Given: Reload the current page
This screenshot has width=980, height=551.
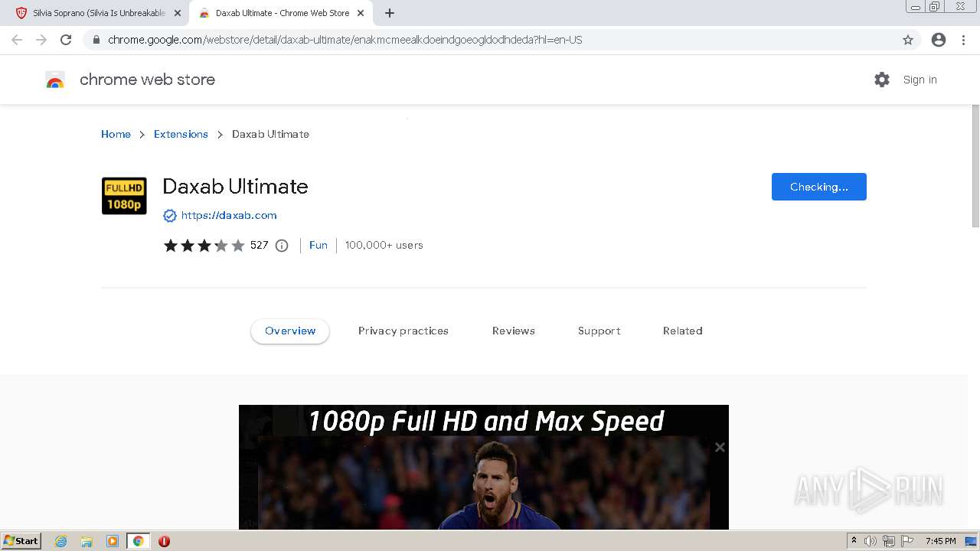Looking at the screenshot, I should 66,40.
